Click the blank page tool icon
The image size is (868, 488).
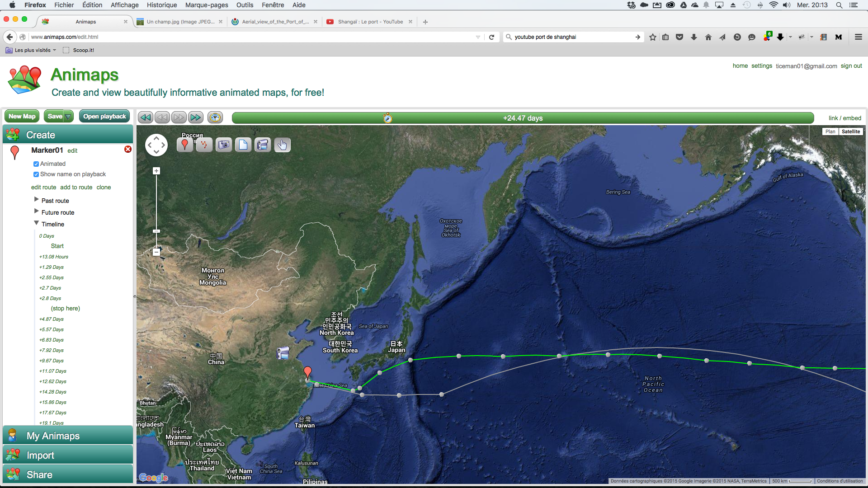pyautogui.click(x=243, y=145)
